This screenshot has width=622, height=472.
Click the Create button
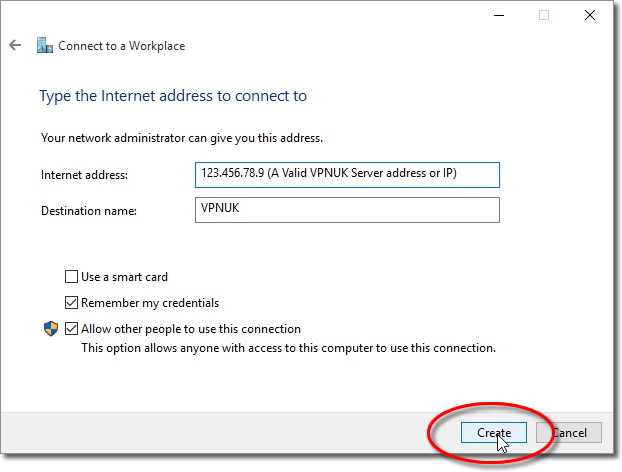(x=493, y=433)
